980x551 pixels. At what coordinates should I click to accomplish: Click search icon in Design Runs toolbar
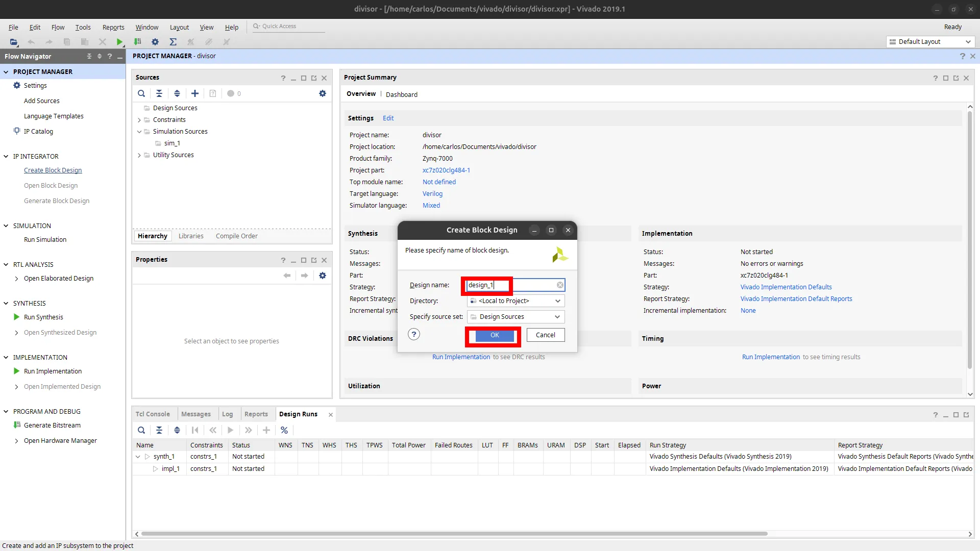(141, 430)
